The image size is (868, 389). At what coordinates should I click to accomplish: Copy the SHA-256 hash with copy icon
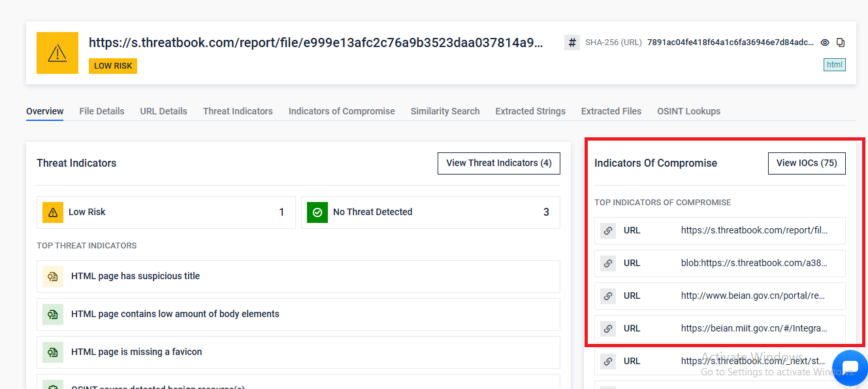(x=841, y=42)
